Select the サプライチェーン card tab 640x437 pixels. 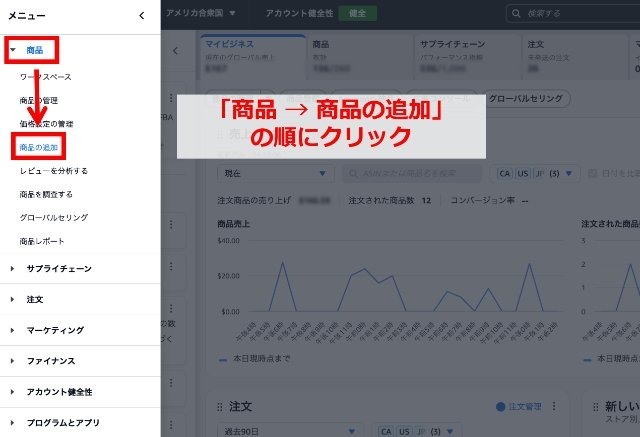[468, 57]
